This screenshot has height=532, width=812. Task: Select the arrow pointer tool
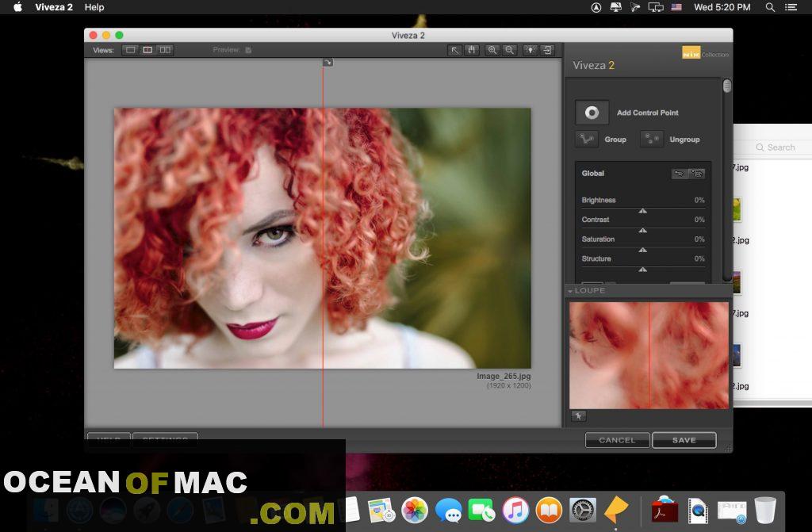(454, 50)
